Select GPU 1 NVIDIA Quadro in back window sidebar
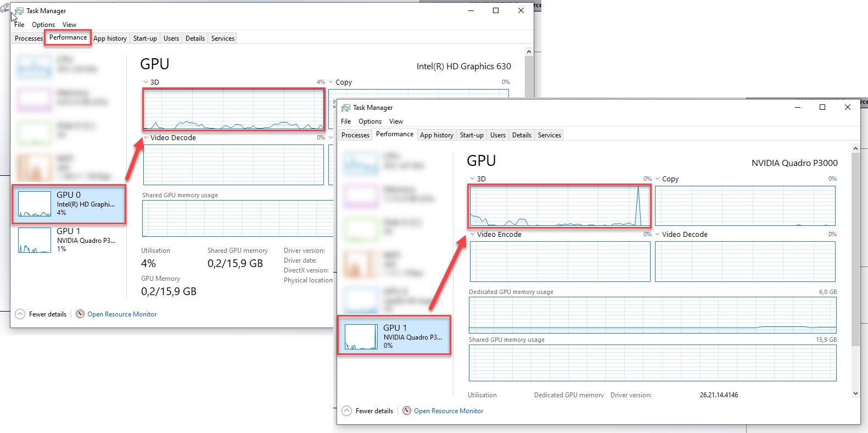This screenshot has width=868, height=433. [69, 240]
